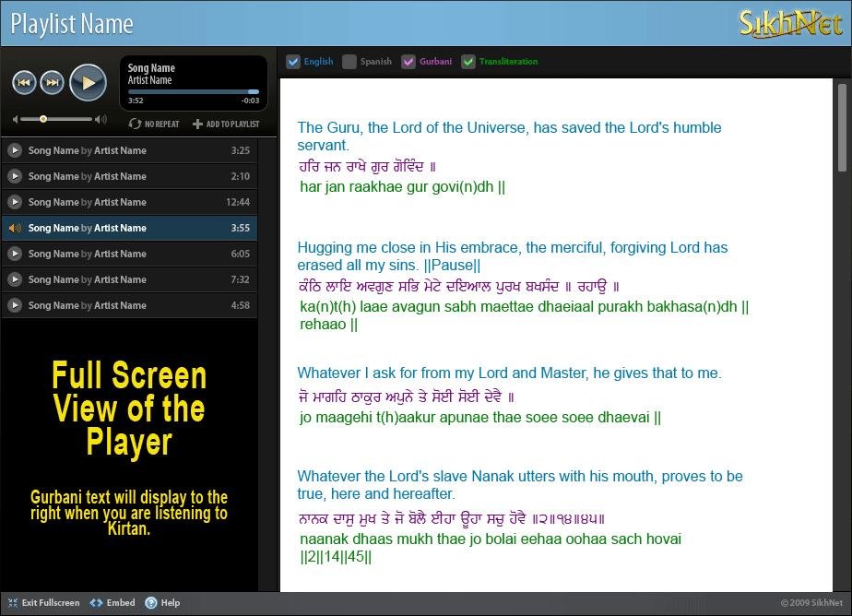Viewport: 852px width, 616px height.
Task: Click the Help question mark icon
Action: [151, 602]
